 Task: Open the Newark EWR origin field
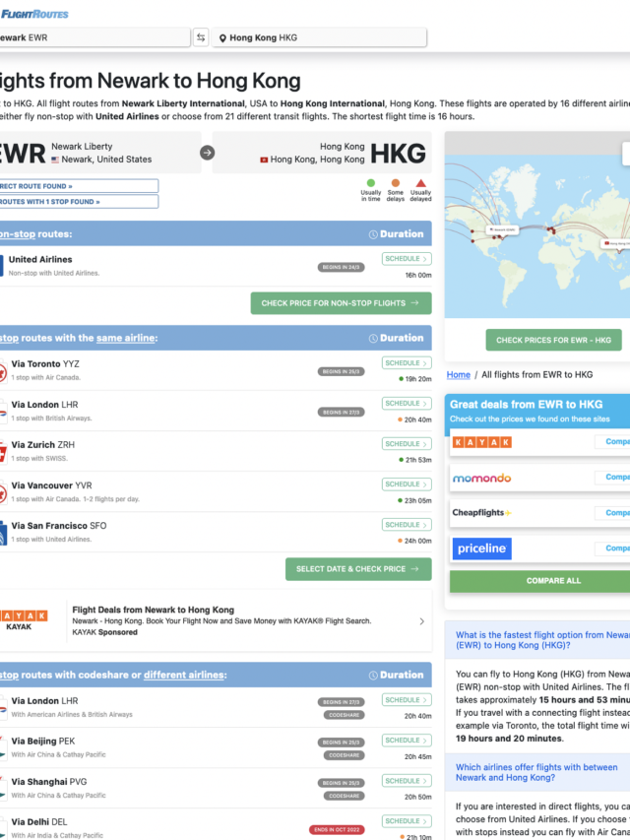point(94,37)
